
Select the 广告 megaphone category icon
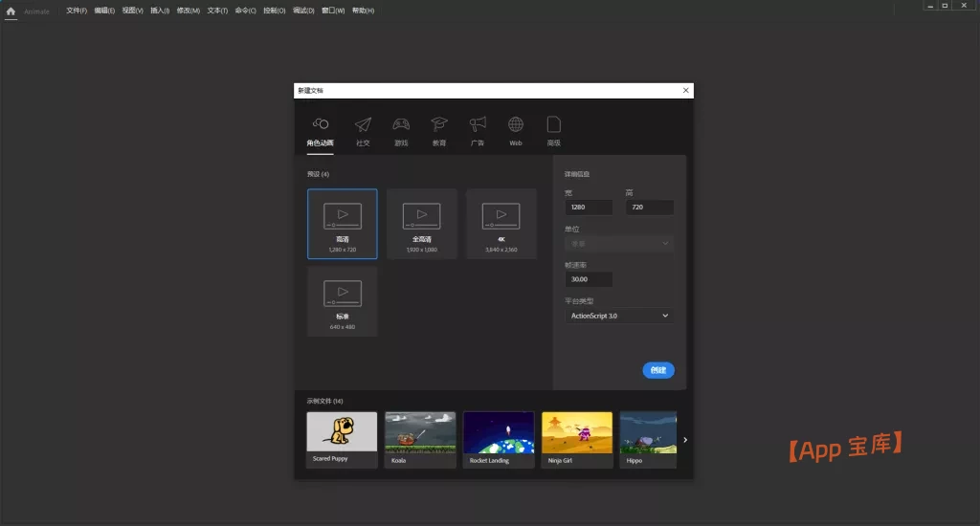(x=478, y=124)
